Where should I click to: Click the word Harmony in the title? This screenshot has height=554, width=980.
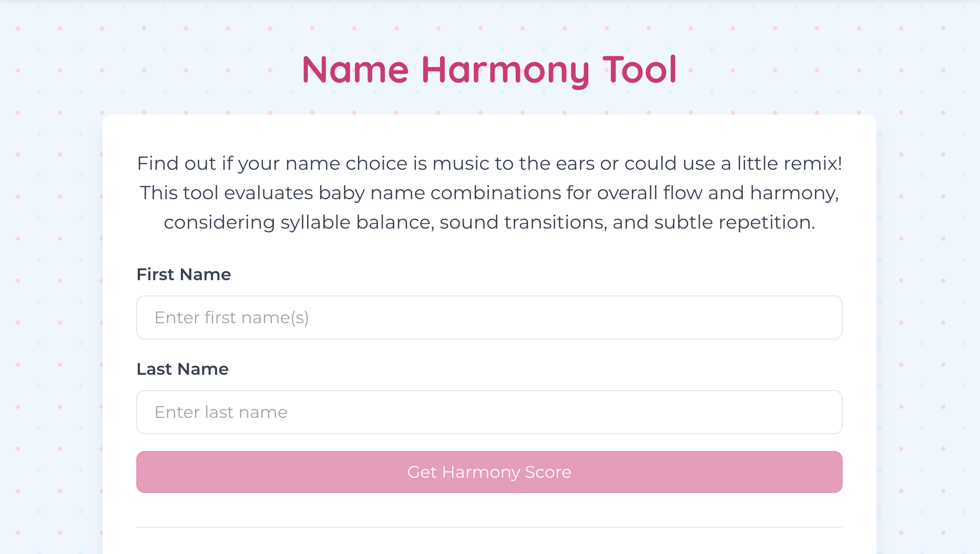coord(505,70)
